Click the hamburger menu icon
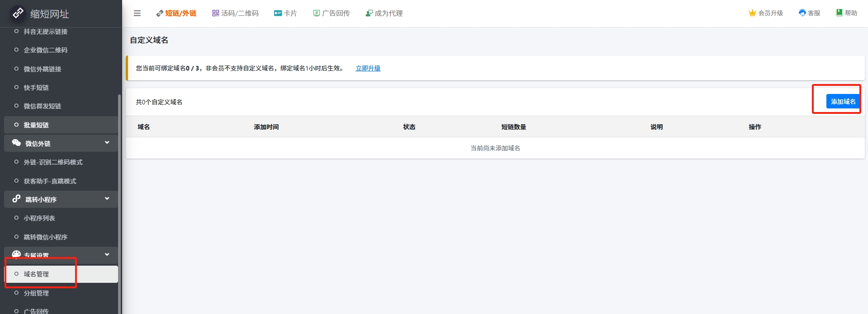This screenshot has height=314, width=868. 137,14
